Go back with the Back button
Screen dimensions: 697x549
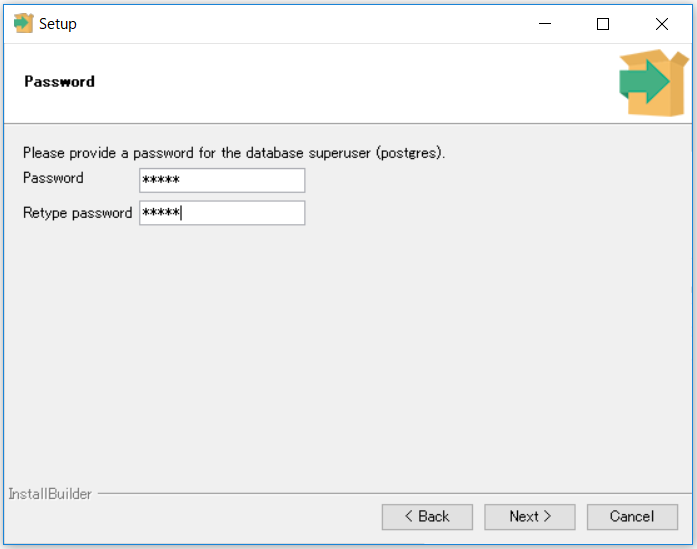click(x=427, y=517)
